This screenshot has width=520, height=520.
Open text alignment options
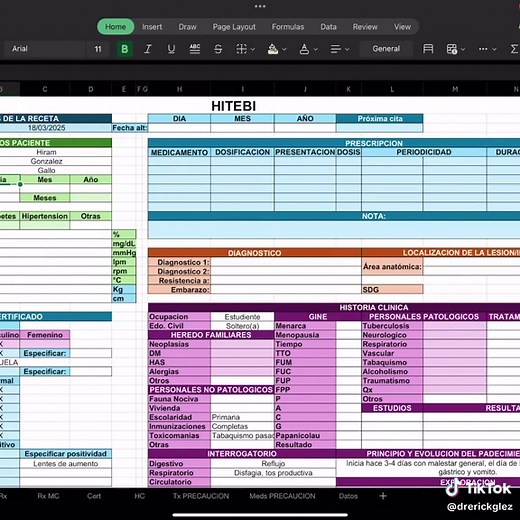tap(336, 49)
